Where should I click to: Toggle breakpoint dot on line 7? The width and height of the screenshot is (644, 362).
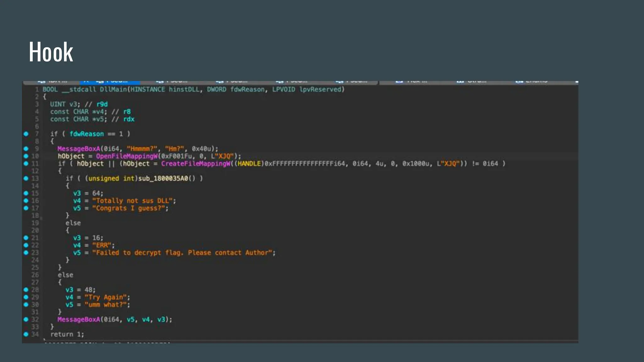[26, 134]
